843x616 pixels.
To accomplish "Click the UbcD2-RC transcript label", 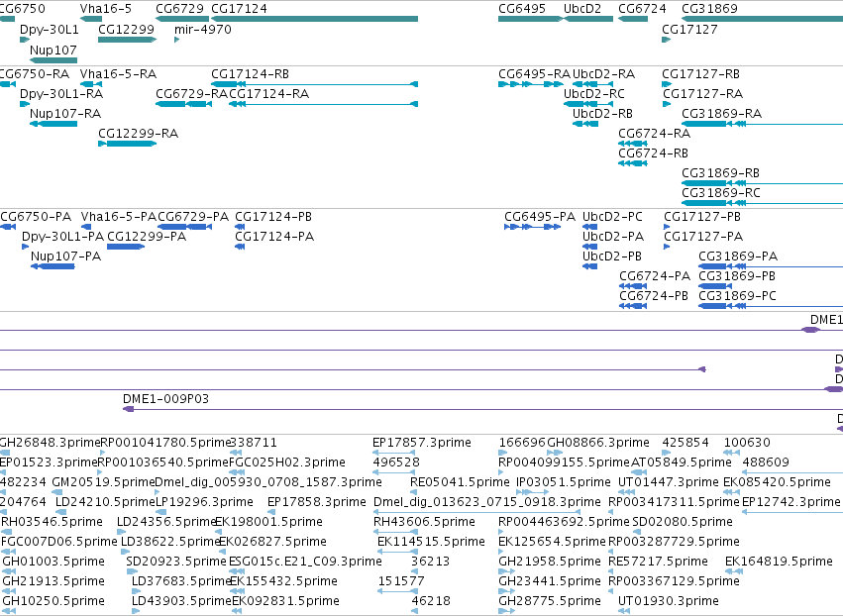I will (594, 94).
